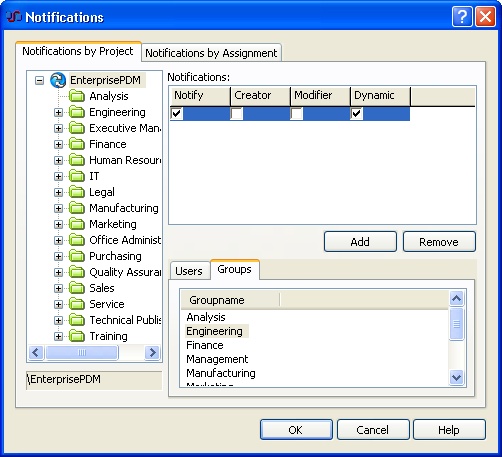Expand the Human Resources tree node
Viewport: 502px width, 457px height.
[x=58, y=160]
